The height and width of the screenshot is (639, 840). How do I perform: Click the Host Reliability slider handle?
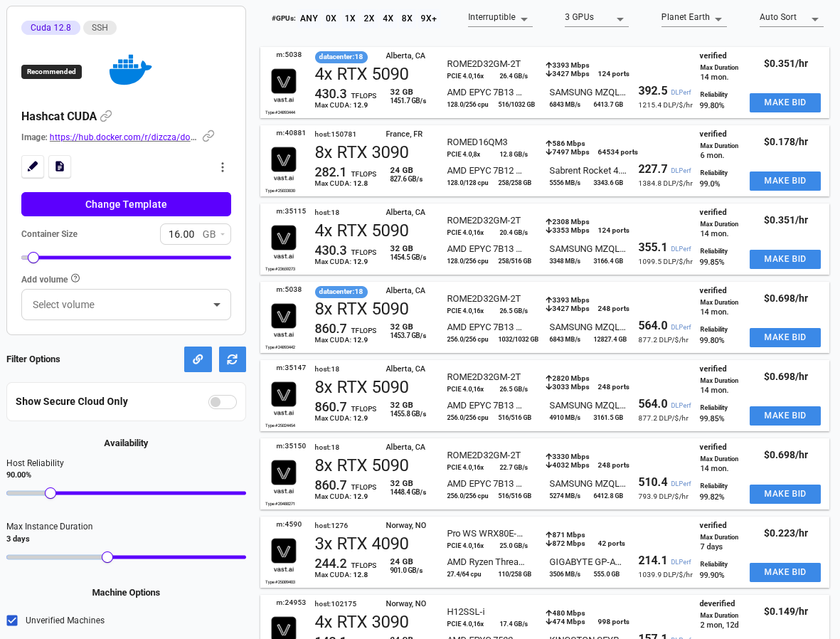tap(50, 492)
